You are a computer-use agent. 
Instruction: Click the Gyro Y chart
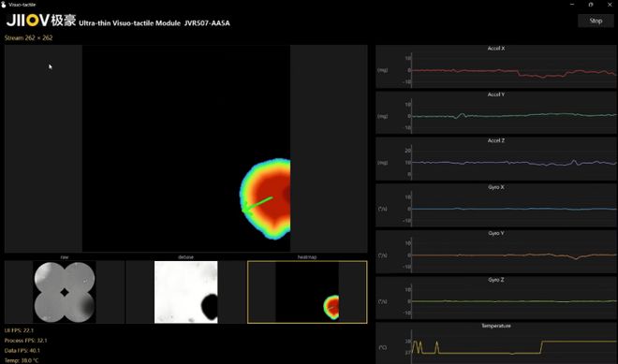click(496, 252)
